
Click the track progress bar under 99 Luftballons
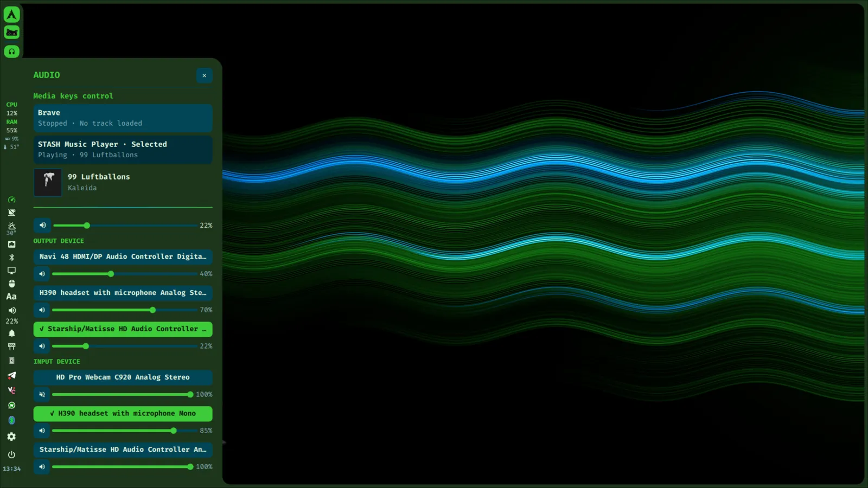point(123,207)
